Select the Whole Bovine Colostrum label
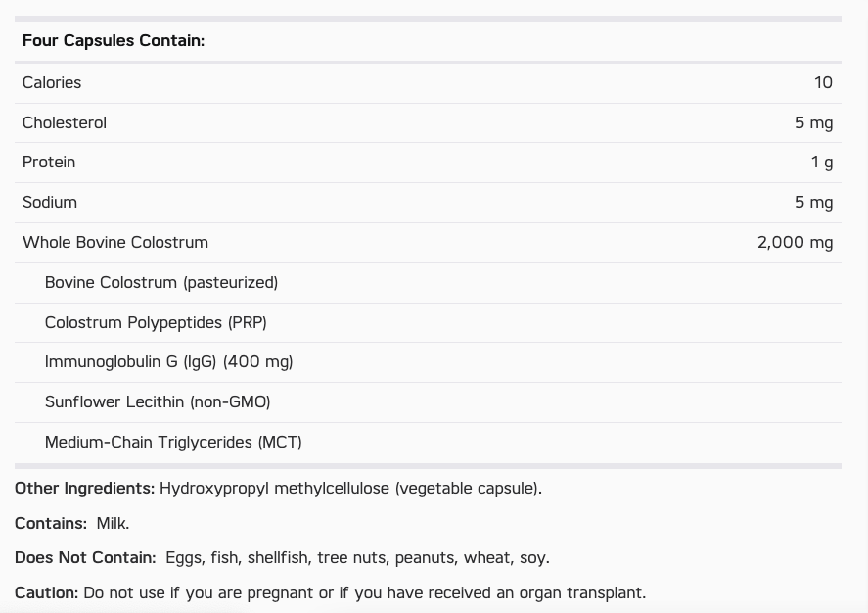The height and width of the screenshot is (613, 868). click(115, 242)
